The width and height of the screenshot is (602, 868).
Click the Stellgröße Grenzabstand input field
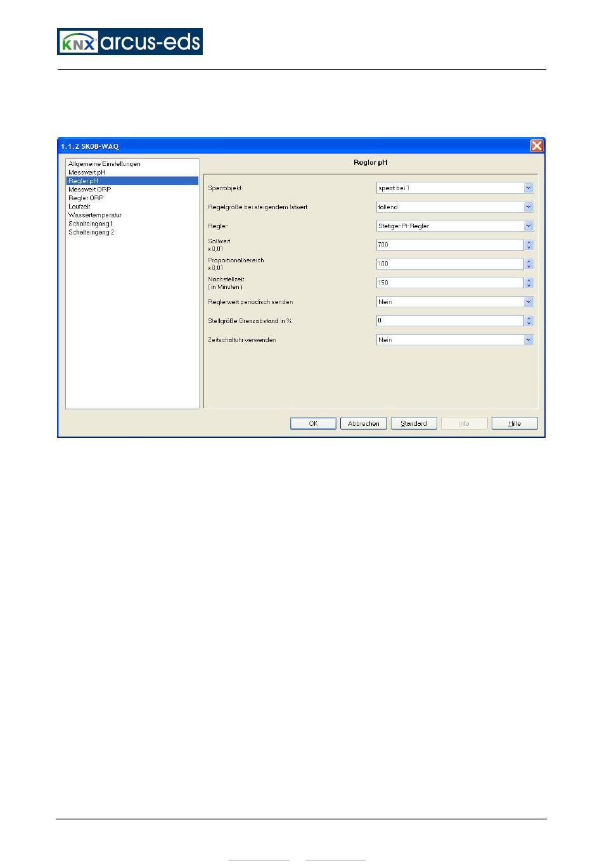pos(450,321)
